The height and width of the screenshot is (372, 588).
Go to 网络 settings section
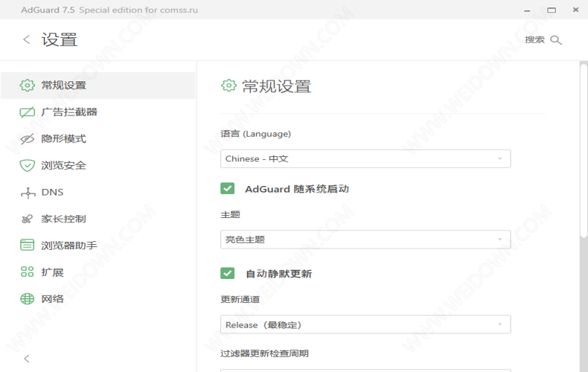point(98,299)
